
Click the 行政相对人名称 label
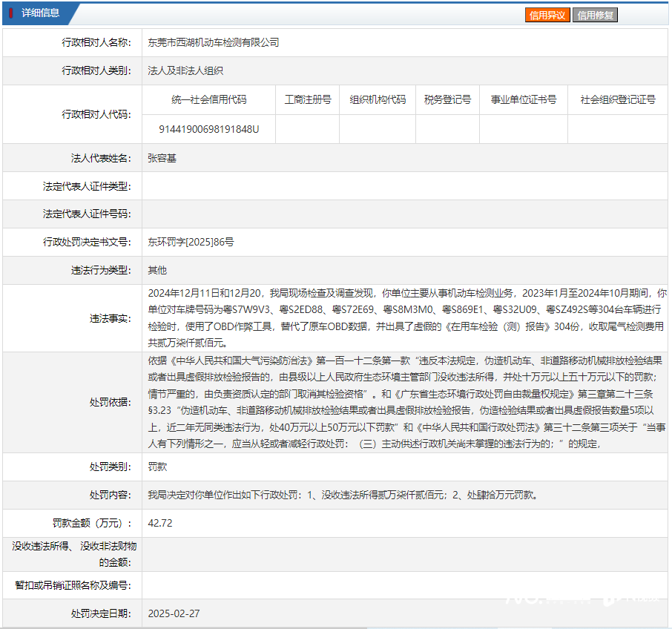tap(96, 42)
